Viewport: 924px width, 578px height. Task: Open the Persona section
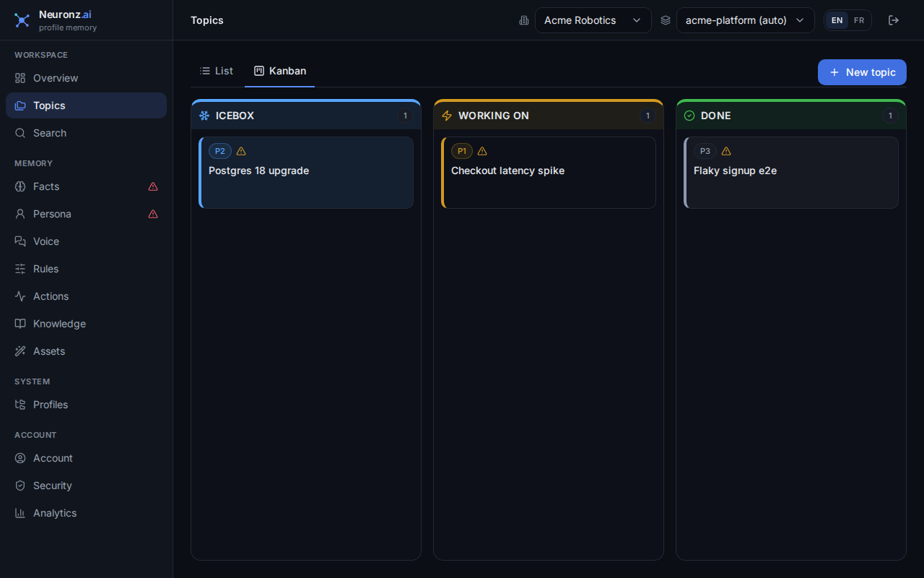click(86, 214)
